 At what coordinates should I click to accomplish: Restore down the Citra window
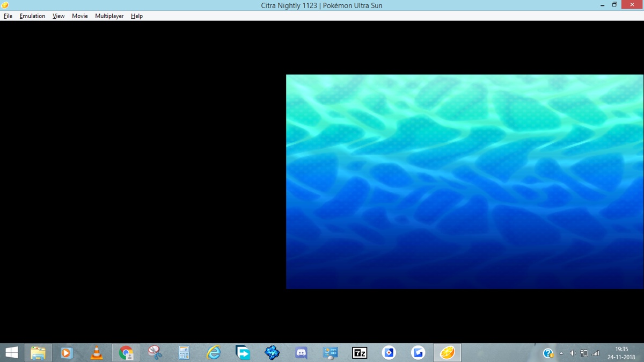click(x=614, y=5)
